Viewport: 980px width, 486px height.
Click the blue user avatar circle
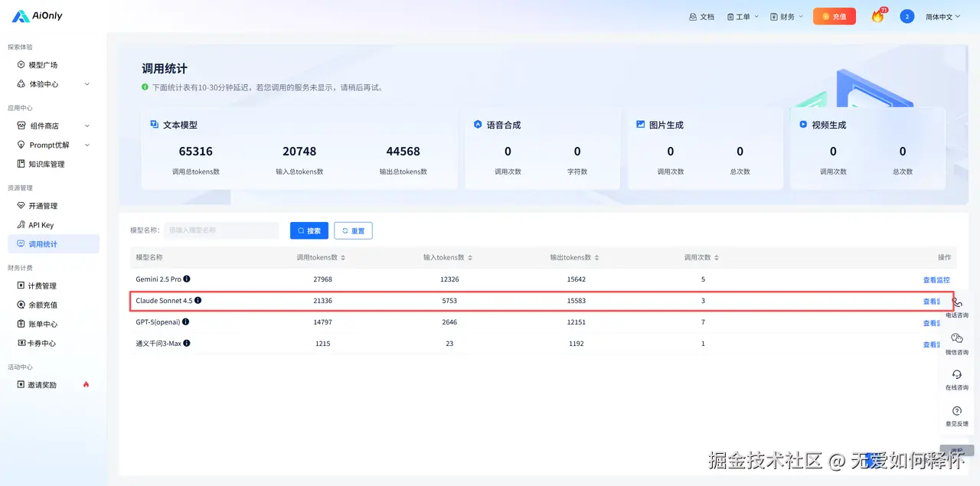click(907, 16)
